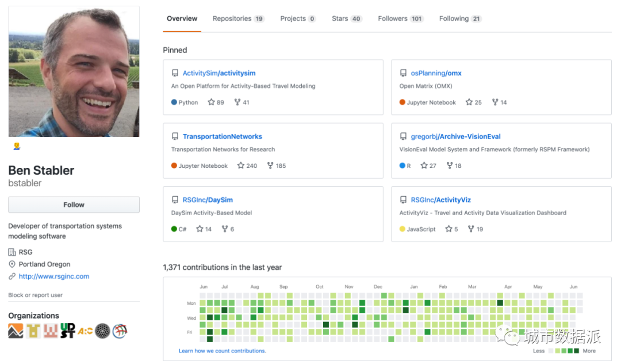Click the lightest gray legend swatch next to Less
The height and width of the screenshot is (364, 621).
550,351
